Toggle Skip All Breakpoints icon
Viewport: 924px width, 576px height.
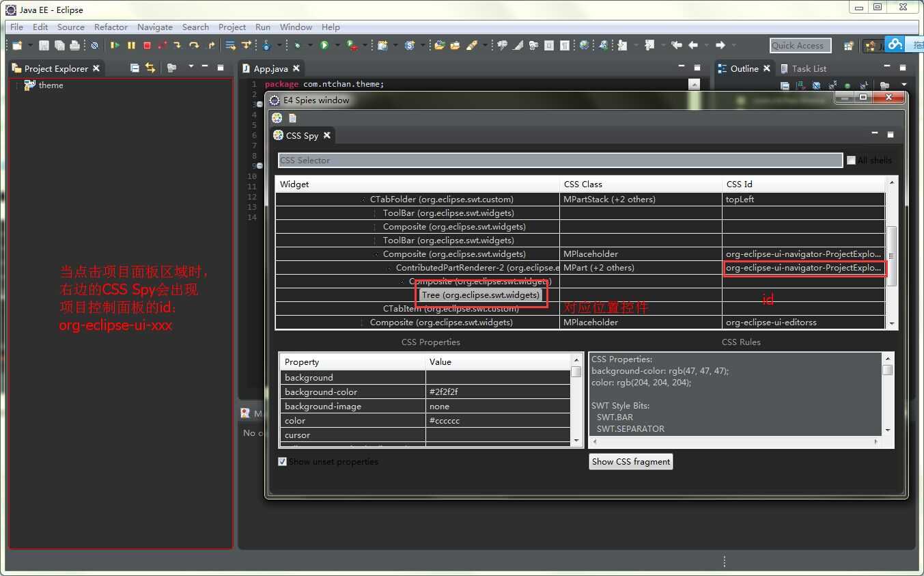pyautogui.click(x=94, y=45)
